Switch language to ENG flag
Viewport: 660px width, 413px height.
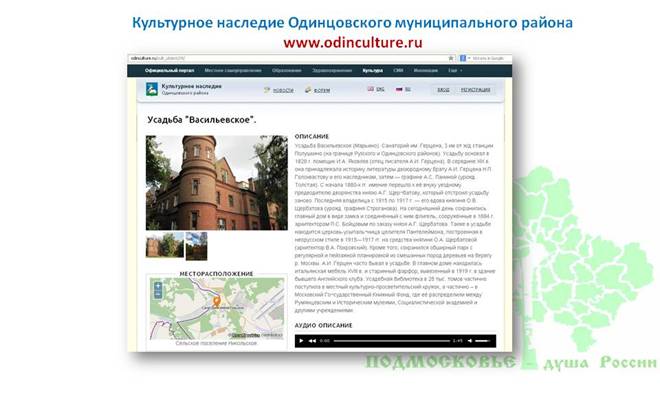coord(375,89)
